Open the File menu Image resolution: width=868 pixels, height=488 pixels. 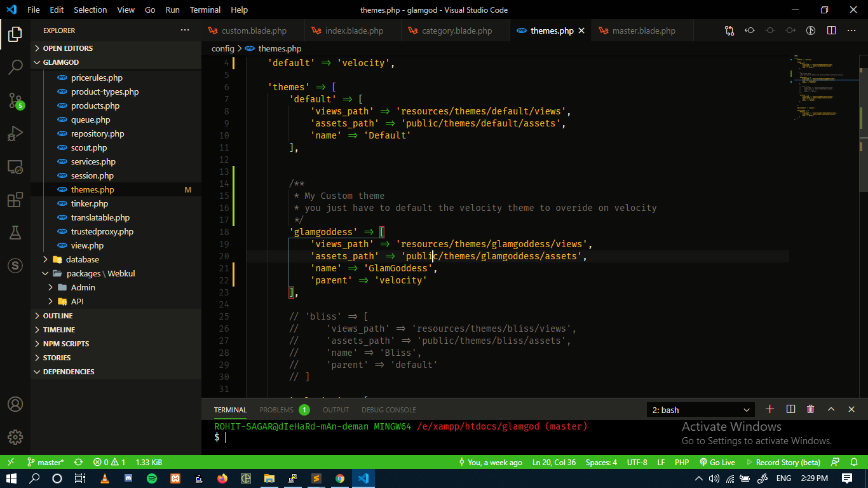[x=34, y=10]
